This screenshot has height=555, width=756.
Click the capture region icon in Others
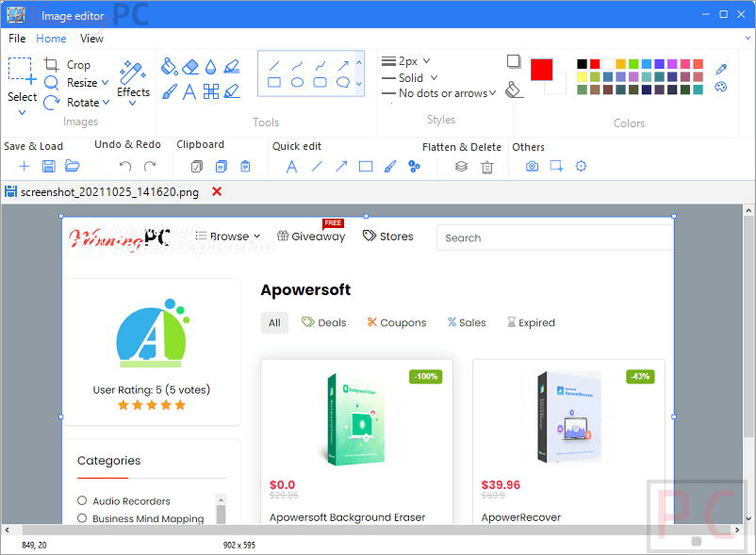tap(556, 166)
